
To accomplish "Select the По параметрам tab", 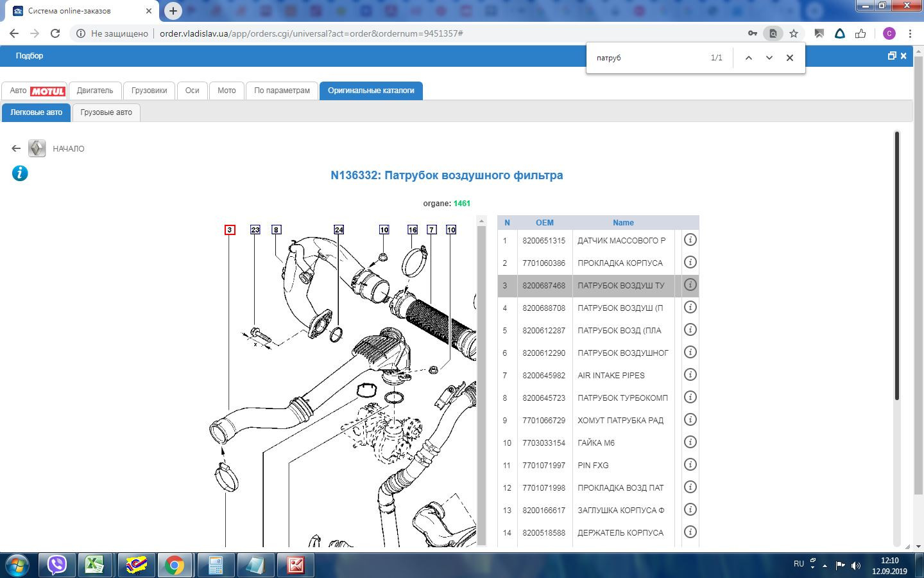I will pyautogui.click(x=282, y=91).
